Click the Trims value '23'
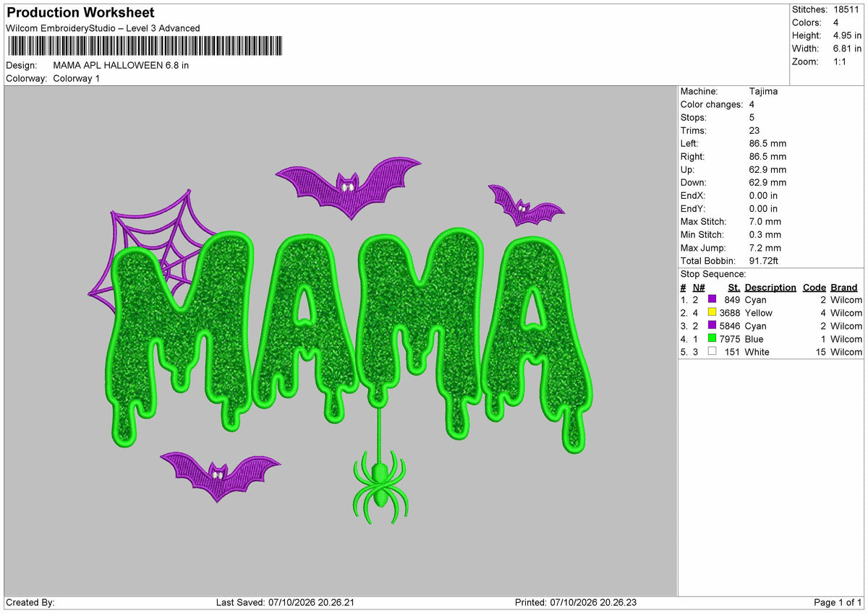 coord(756,131)
